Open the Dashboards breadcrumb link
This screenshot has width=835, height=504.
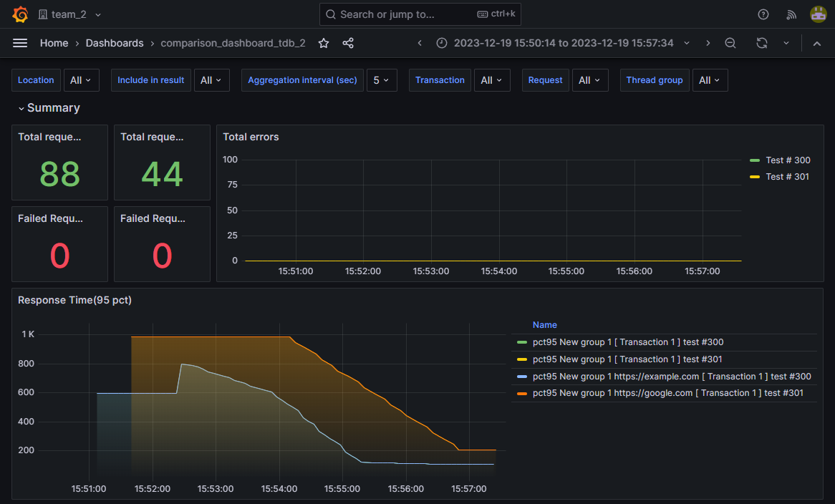coord(115,43)
